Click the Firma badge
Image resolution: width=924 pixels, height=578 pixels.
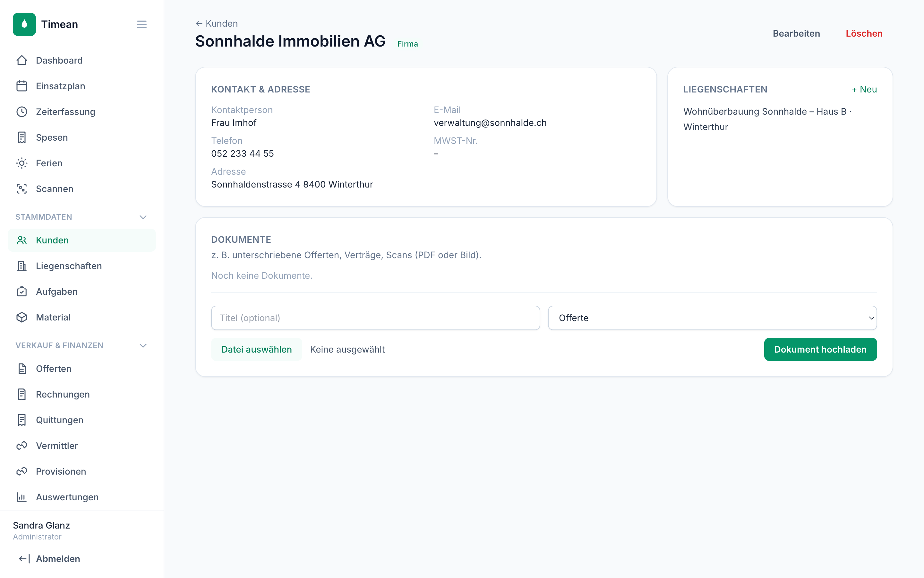pos(407,44)
